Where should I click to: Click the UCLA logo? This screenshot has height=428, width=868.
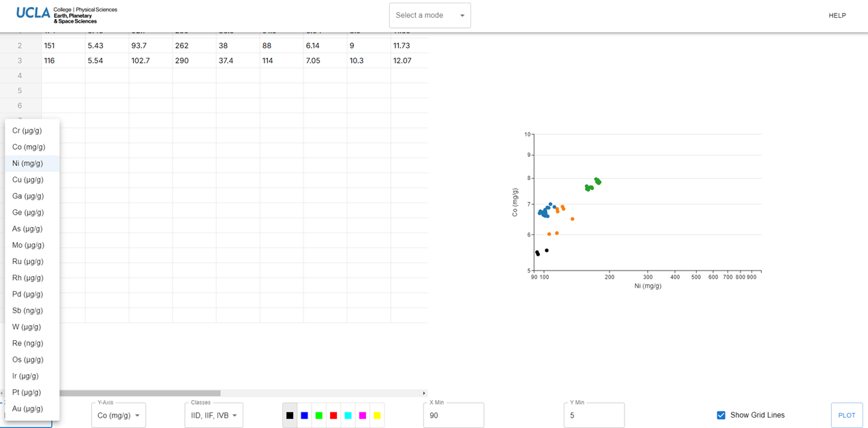pos(66,14)
